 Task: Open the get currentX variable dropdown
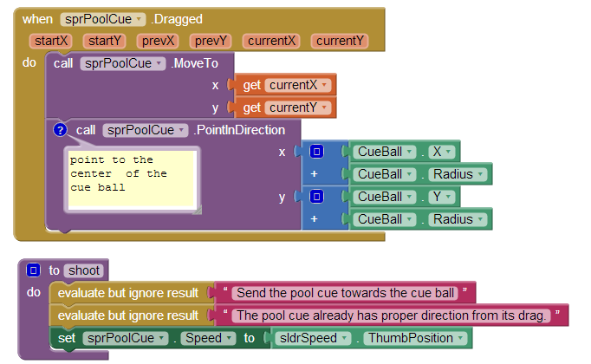click(298, 85)
